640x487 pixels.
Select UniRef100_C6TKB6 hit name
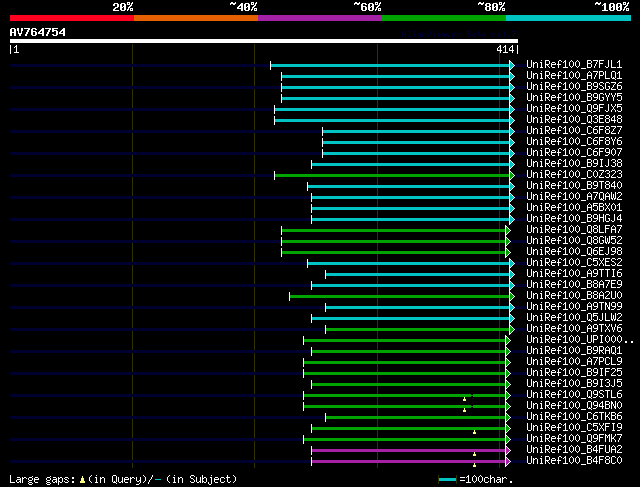(x=574, y=417)
